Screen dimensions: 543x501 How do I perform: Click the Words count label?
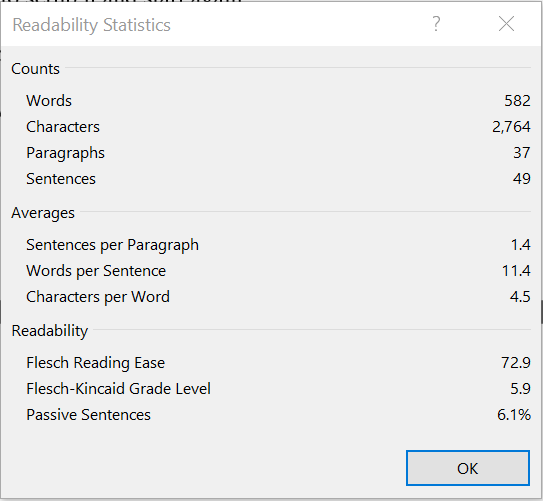49,101
